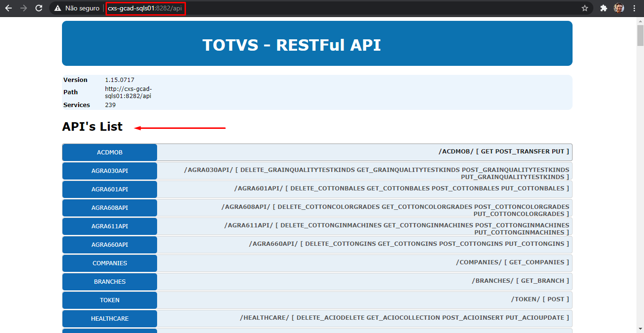Open the Não seguro site warning
Image resolution: width=644 pixels, height=333 pixels.
77,8
